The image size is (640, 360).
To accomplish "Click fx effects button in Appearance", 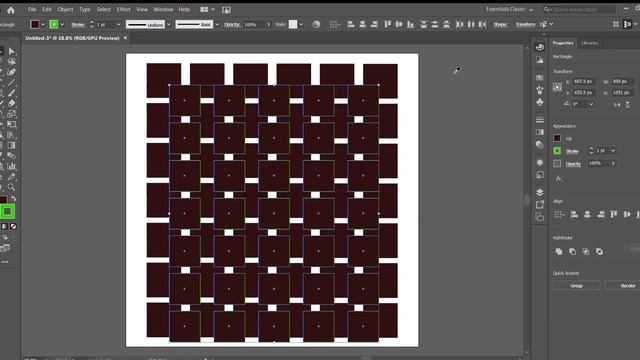I will (x=559, y=179).
